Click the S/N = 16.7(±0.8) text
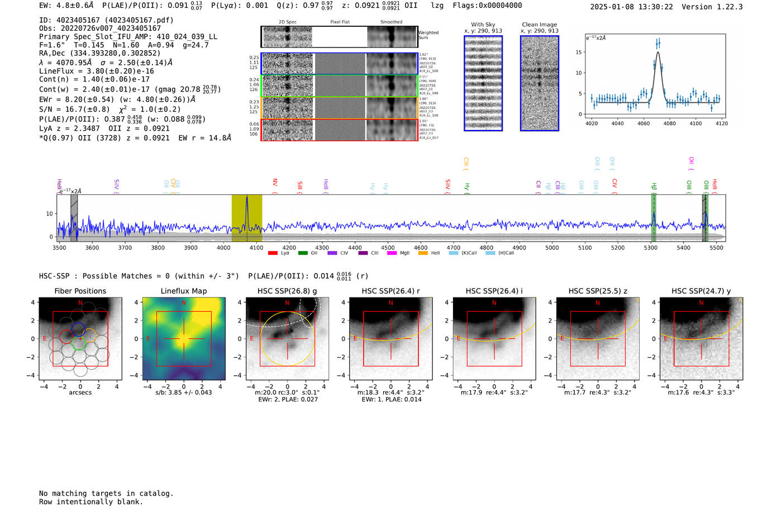 [74, 109]
